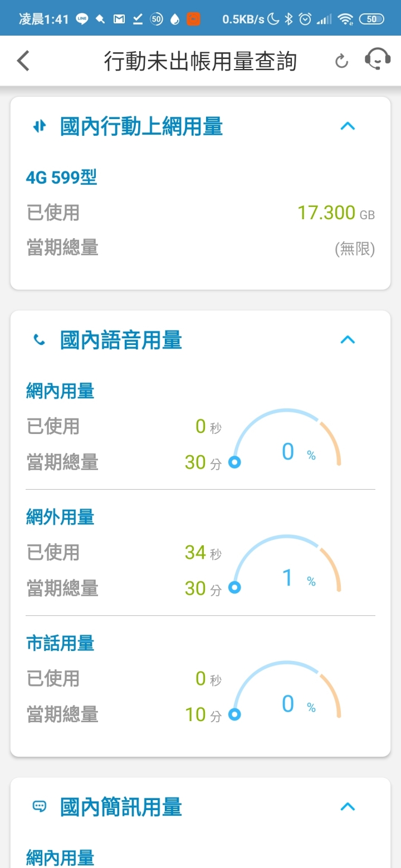401x868 pixels.
Task: Collapse the 國內行動上網用量 section
Action: click(348, 126)
